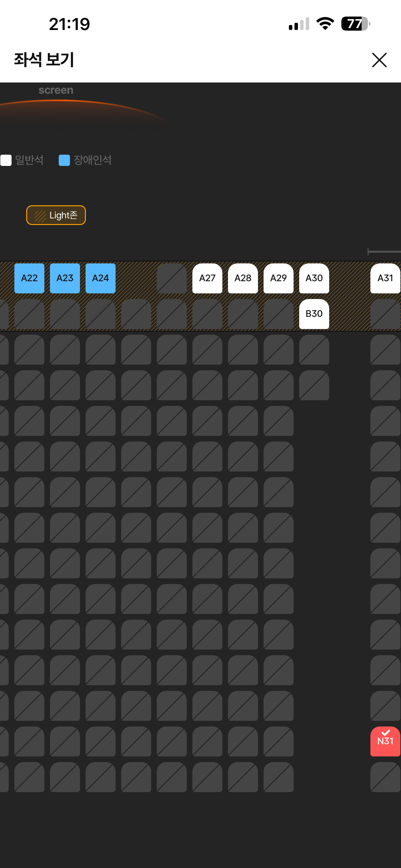Screen dimensions: 401x868
Task: Tap the screen label above the arc
Action: click(x=56, y=90)
